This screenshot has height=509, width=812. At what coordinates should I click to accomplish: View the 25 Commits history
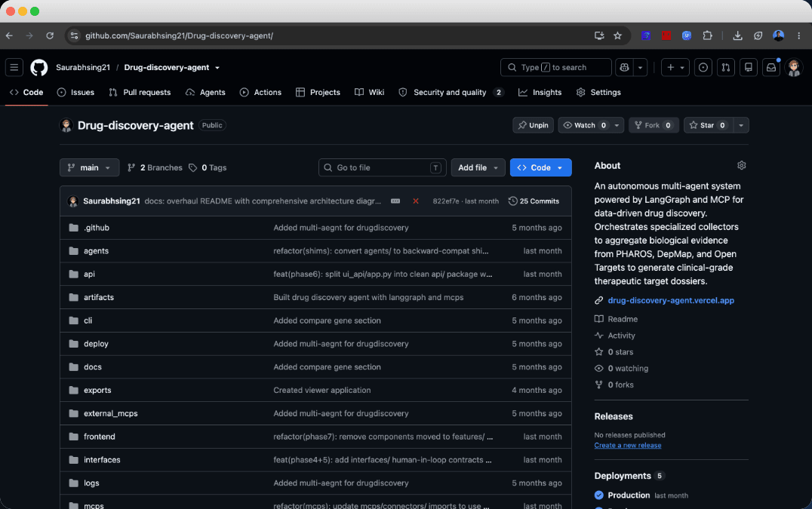(534, 201)
